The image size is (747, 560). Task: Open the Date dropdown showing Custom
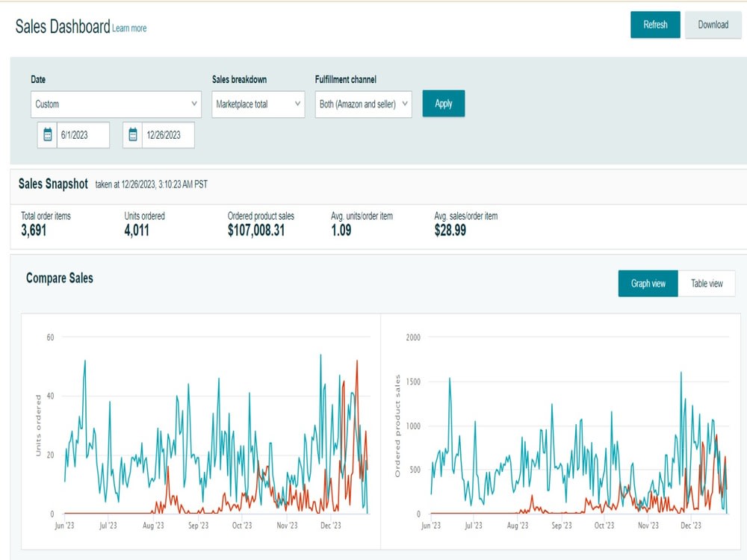[x=115, y=104]
